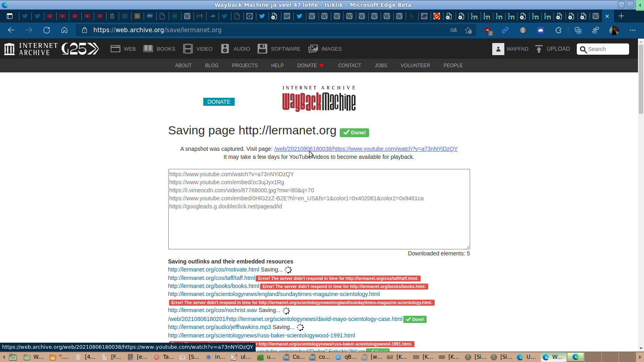Open the WAFFAD user account menu
The width and height of the screenshot is (644, 362).
coord(510,49)
